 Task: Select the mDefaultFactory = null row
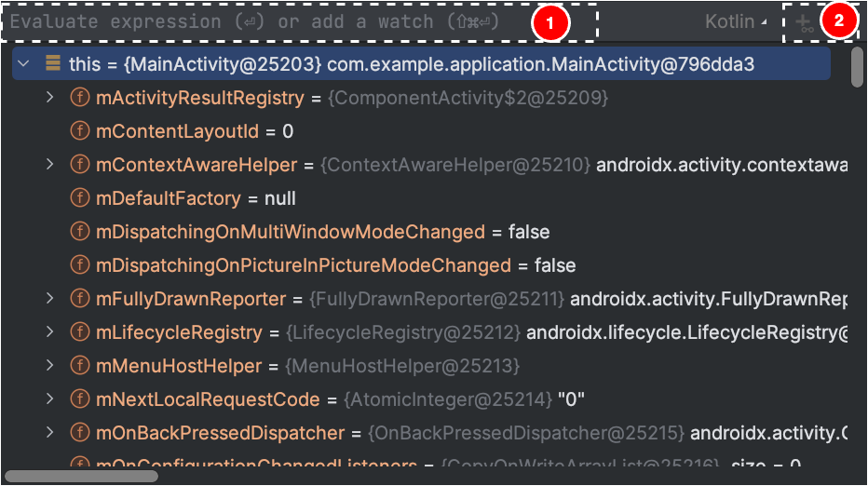[x=196, y=198]
